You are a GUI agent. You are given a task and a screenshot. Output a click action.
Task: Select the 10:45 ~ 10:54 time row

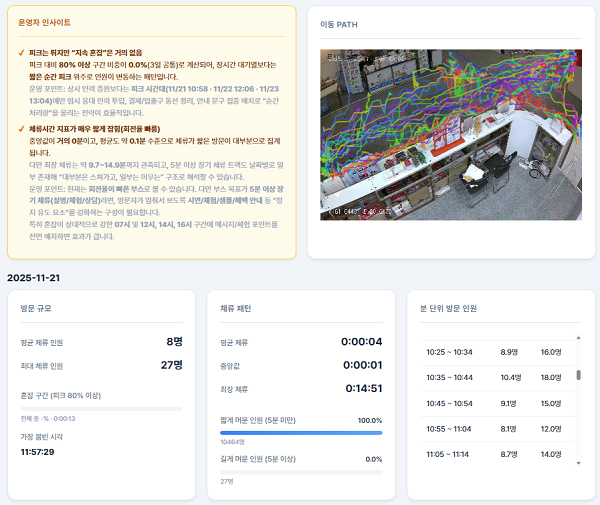(x=497, y=403)
